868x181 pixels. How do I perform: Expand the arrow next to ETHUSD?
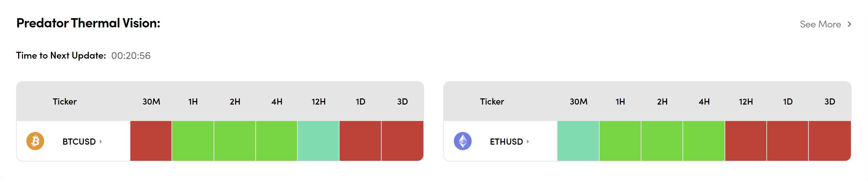pyautogui.click(x=528, y=142)
